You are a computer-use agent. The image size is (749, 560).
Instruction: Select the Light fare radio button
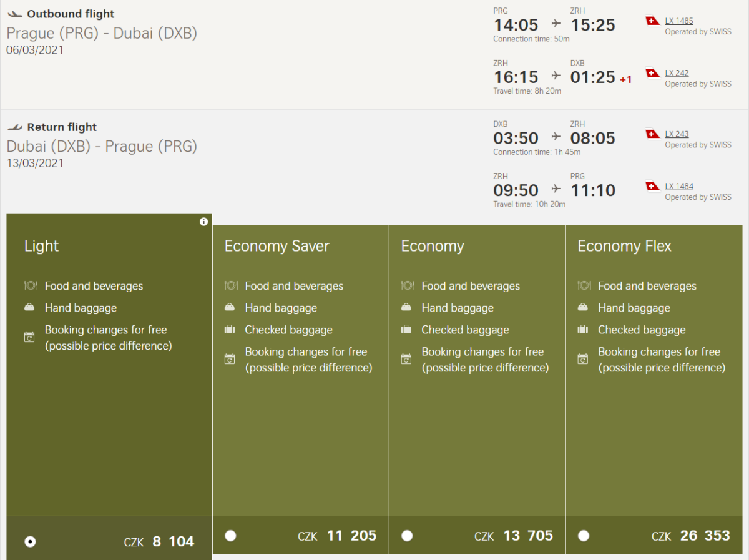coord(30,541)
